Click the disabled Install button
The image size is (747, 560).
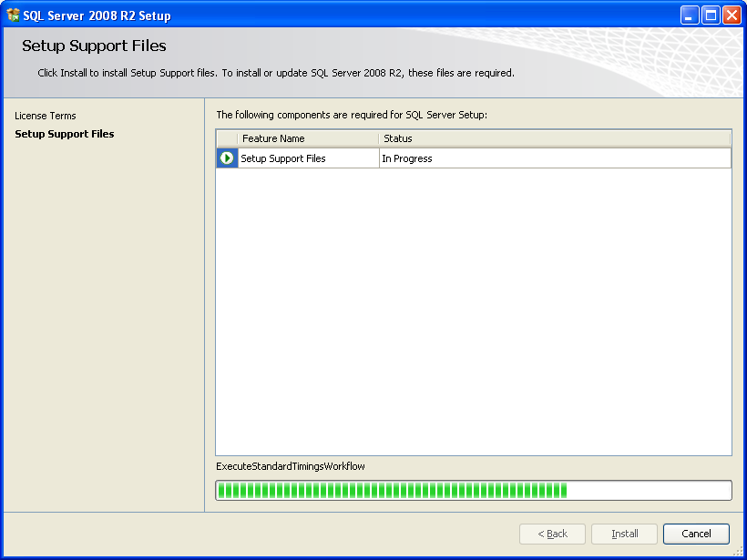click(625, 534)
